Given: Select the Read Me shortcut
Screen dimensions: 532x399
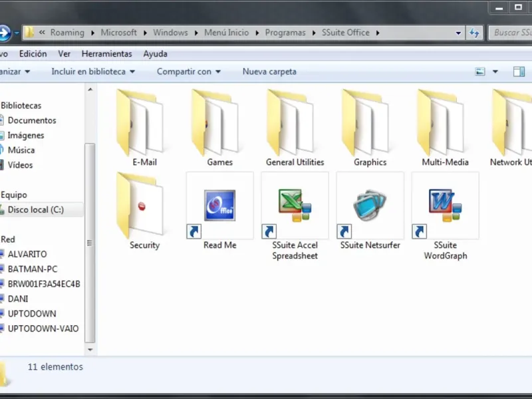Looking at the screenshot, I should [220, 210].
